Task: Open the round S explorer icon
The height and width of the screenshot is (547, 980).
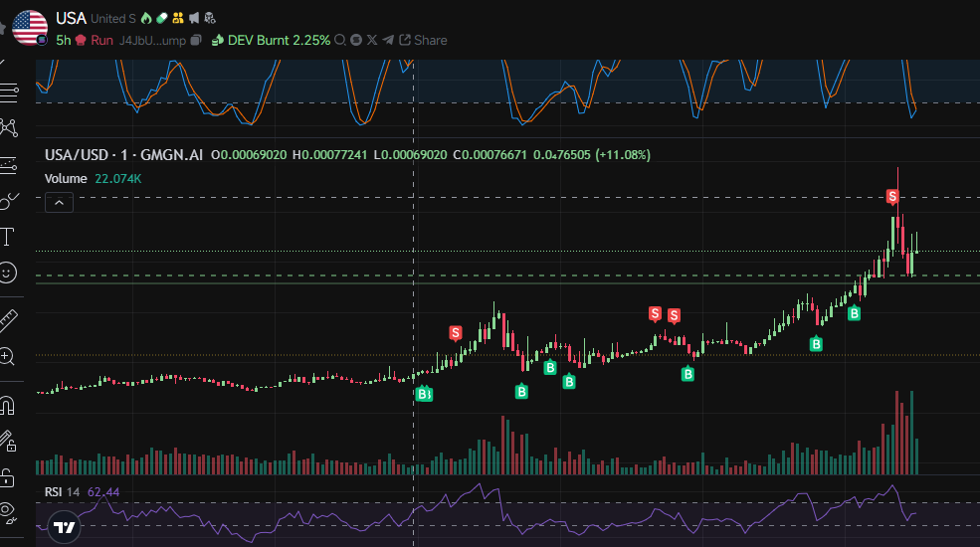Action: 356,40
